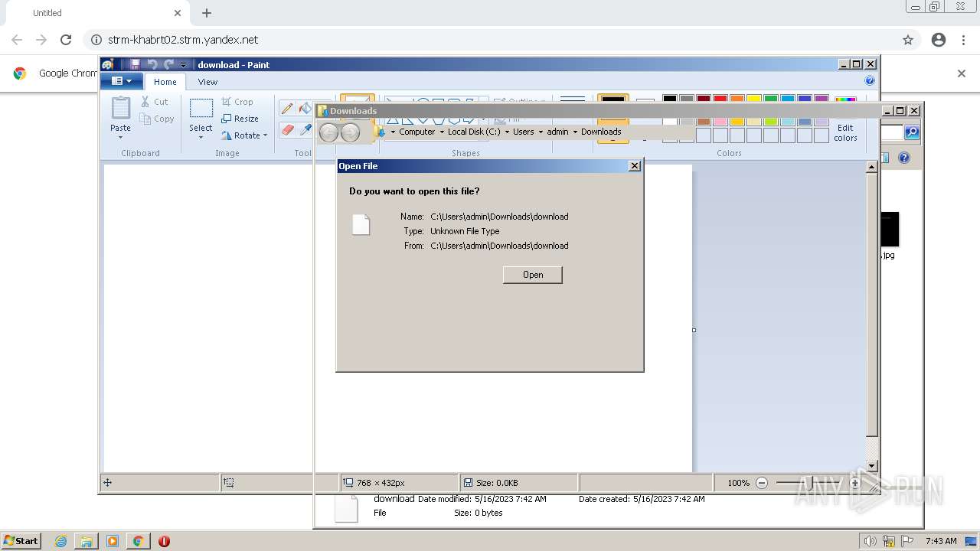Close the Untitled Chrome tab
This screenshot has height=551, width=980.
click(178, 13)
